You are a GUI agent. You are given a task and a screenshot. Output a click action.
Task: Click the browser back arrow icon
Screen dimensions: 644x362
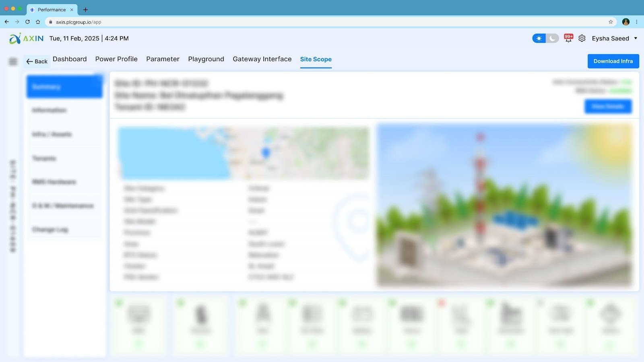click(x=7, y=22)
